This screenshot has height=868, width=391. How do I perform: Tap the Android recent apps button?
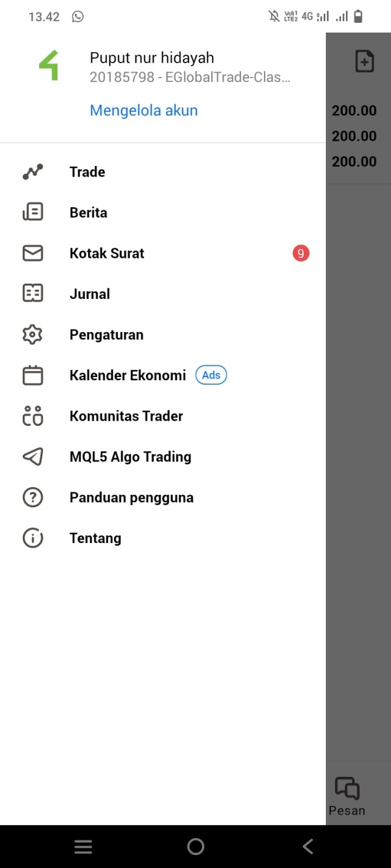point(83,847)
